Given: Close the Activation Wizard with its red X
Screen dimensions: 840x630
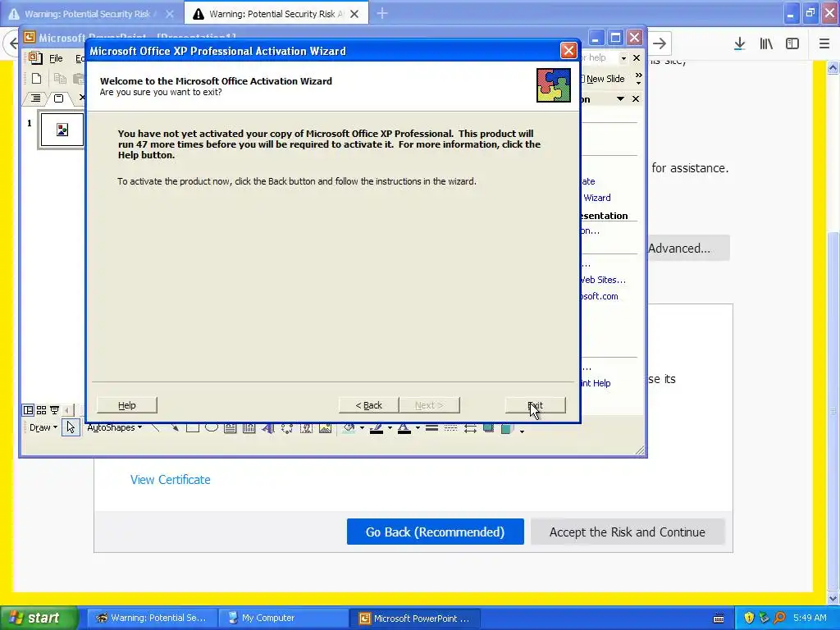Looking at the screenshot, I should [568, 51].
